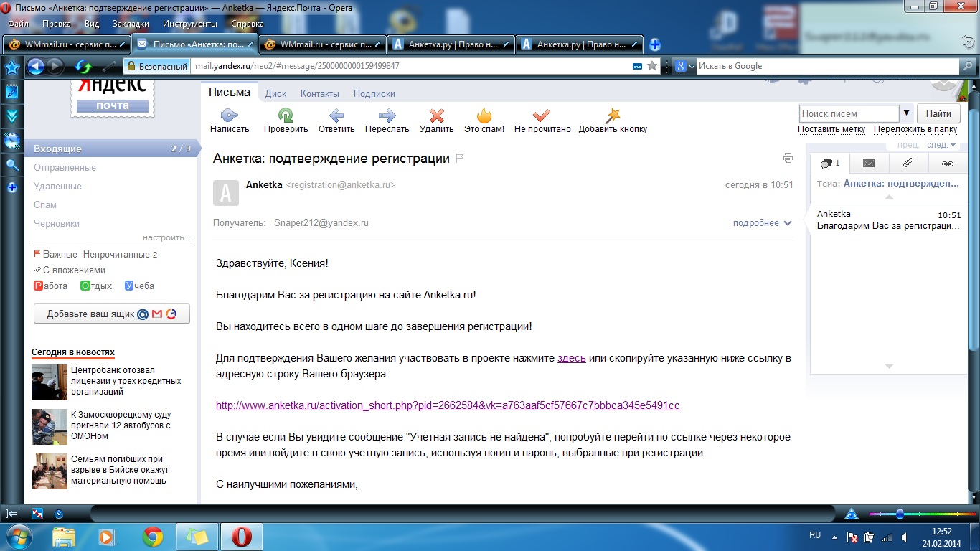980x551 pixels.
Task: Filter messages С вложениями
Action: (x=70, y=270)
